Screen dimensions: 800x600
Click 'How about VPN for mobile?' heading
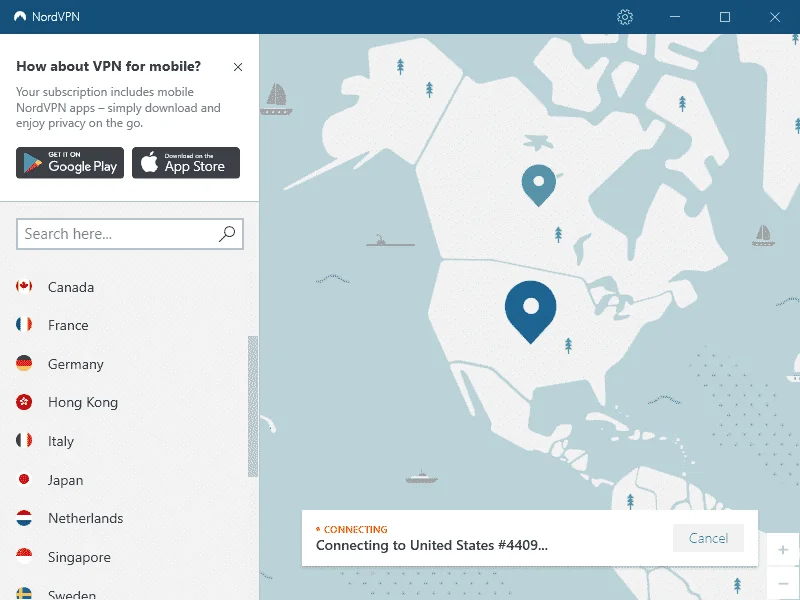coord(109,66)
